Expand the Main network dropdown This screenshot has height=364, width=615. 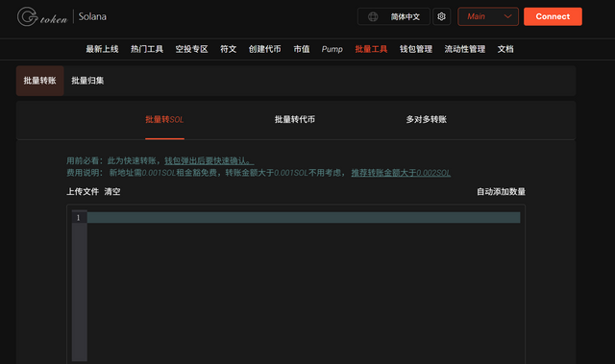coord(488,16)
